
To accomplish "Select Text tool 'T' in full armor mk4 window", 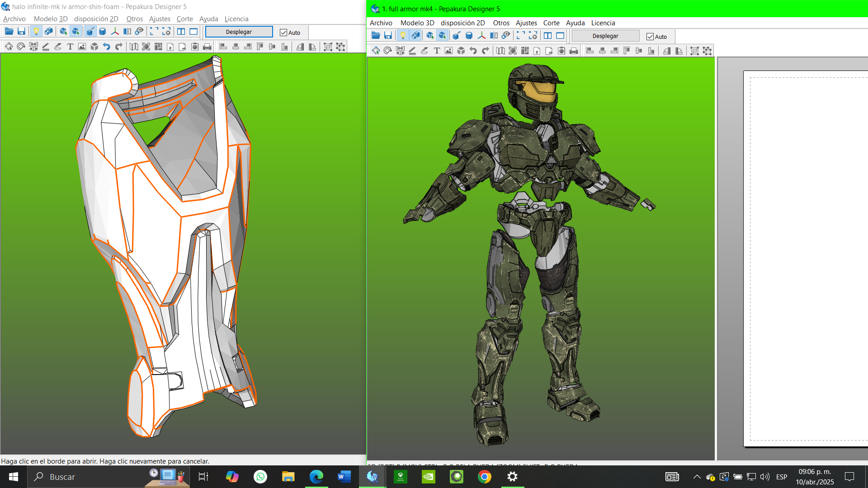I will coord(437,51).
